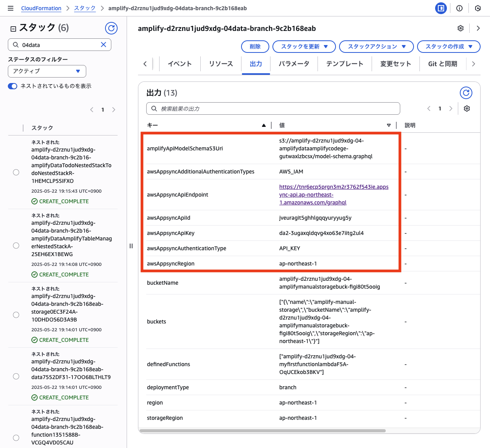Open stack detail settings gear

point(461,28)
